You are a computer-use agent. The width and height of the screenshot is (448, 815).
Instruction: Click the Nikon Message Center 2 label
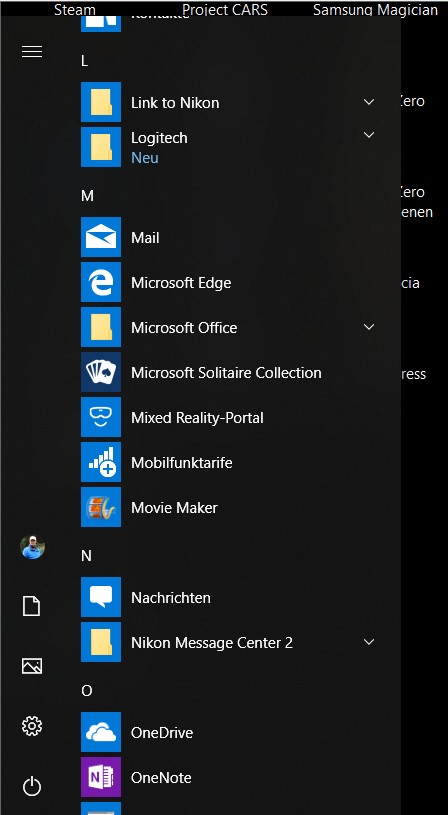click(x=212, y=643)
